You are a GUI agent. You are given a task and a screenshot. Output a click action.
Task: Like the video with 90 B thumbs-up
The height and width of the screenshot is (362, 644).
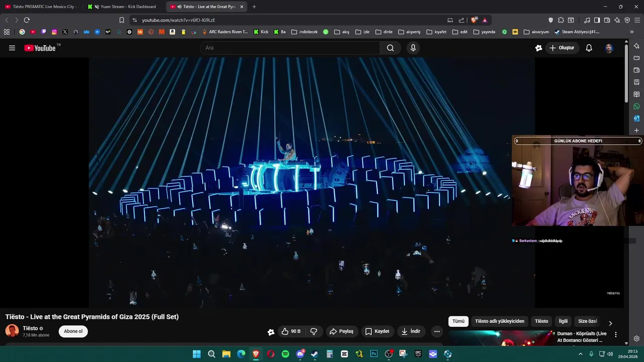[x=291, y=331]
